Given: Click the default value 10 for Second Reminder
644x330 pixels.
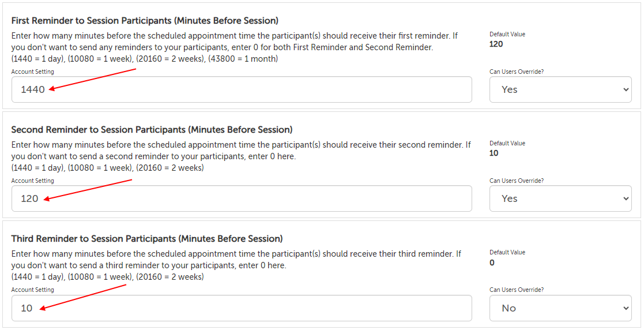Looking at the screenshot, I should 494,153.
